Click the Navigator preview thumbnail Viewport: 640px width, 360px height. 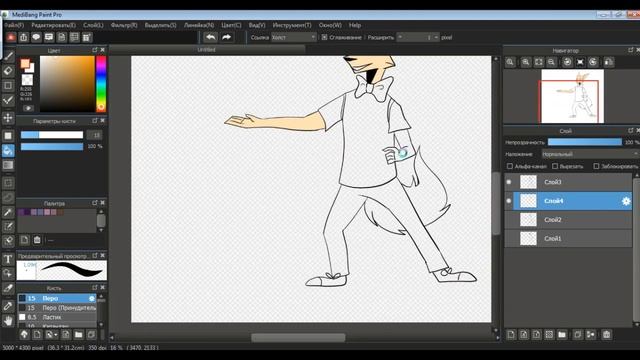573,96
